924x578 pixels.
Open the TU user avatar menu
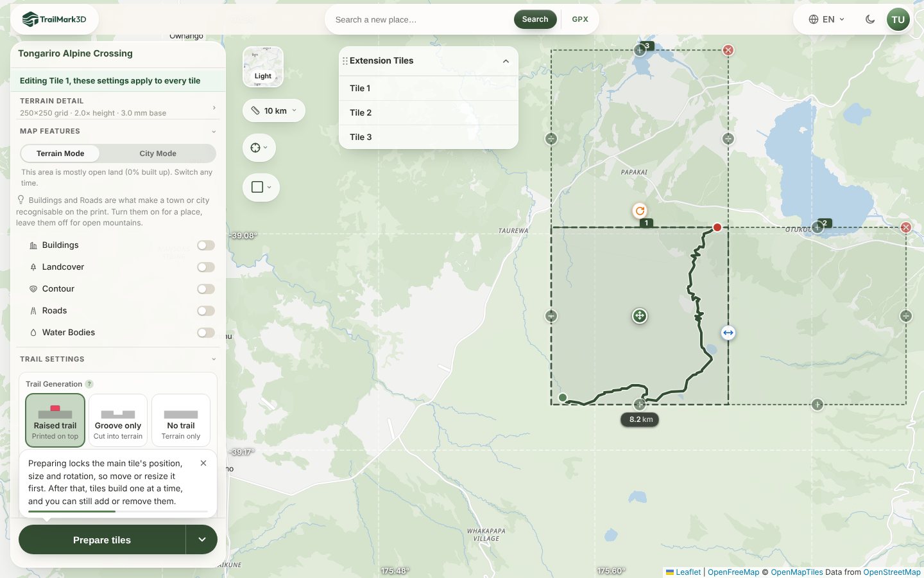coord(898,19)
